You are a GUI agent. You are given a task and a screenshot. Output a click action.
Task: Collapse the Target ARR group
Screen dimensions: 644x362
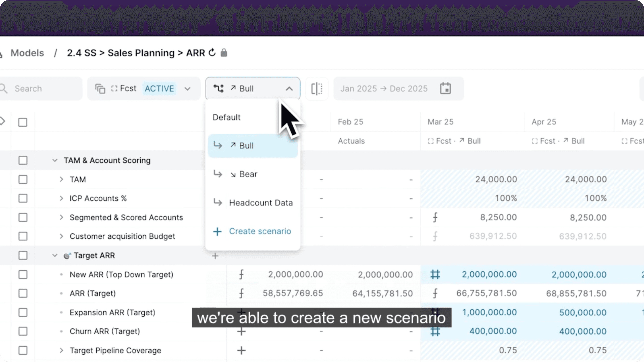pyautogui.click(x=55, y=256)
